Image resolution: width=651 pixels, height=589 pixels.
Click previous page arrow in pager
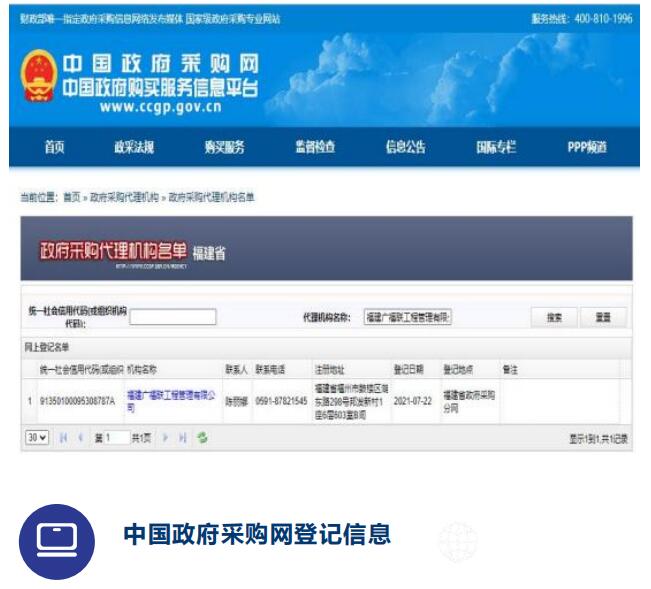[x=81, y=438]
